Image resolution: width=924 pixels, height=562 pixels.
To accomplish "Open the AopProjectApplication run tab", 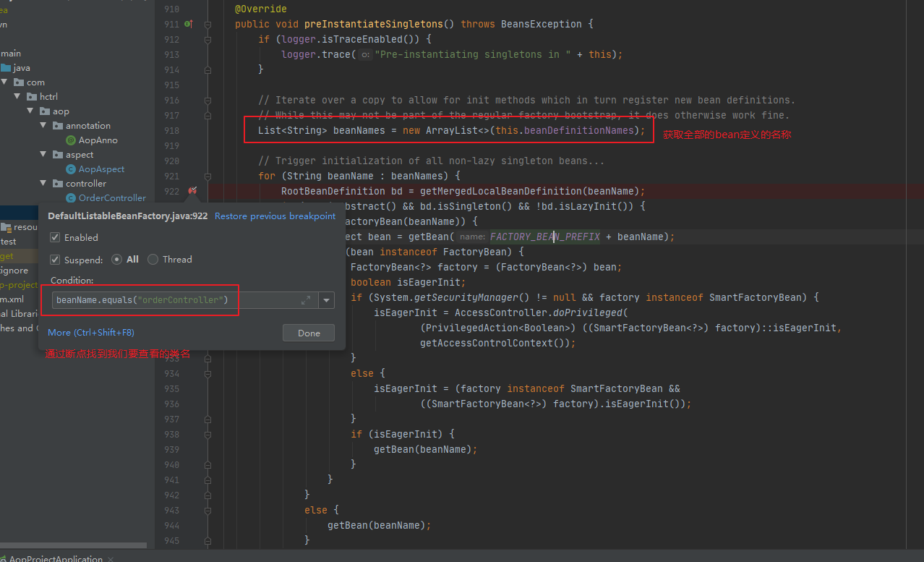I will click(55, 559).
